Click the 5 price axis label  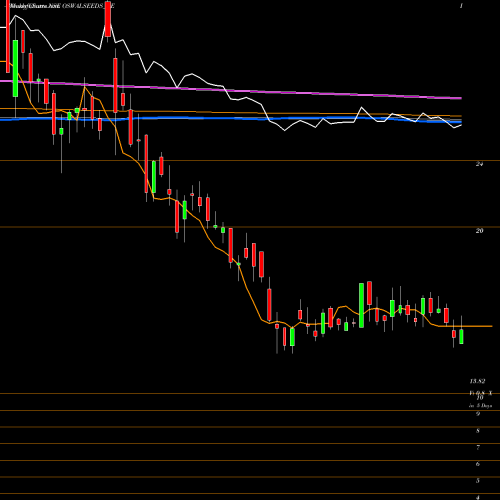(478, 481)
